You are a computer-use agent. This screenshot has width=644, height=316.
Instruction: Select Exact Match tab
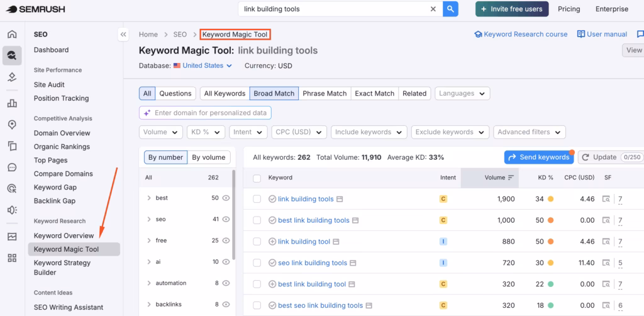pyautogui.click(x=375, y=93)
